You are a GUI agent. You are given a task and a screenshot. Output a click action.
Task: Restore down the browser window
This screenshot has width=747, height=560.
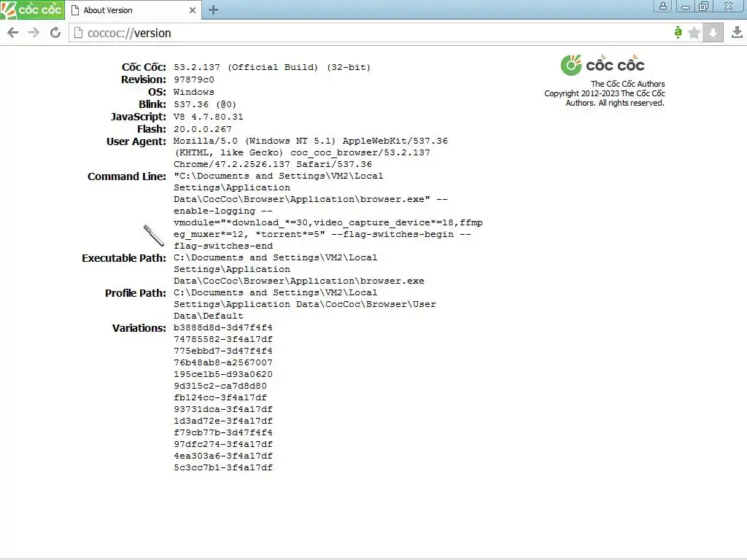click(703, 6)
